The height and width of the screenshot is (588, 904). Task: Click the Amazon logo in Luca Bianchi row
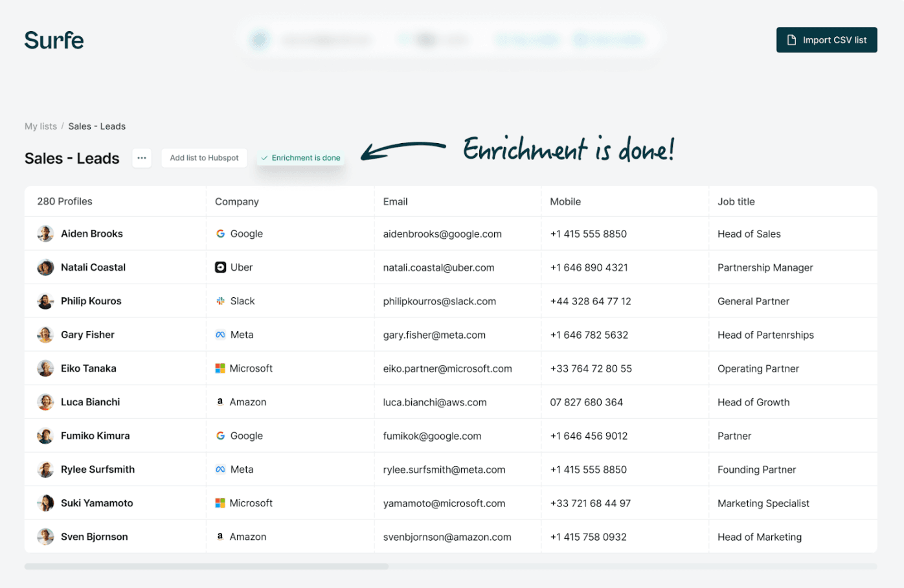click(x=220, y=402)
